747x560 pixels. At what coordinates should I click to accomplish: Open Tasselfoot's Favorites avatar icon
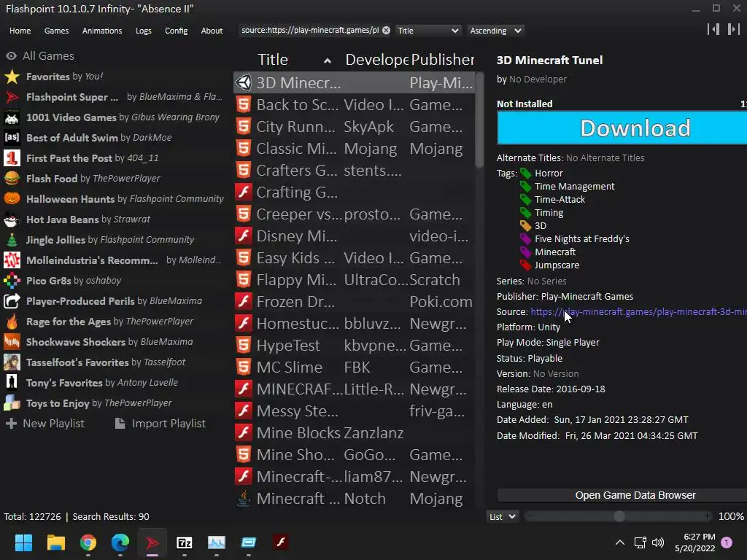(x=12, y=362)
